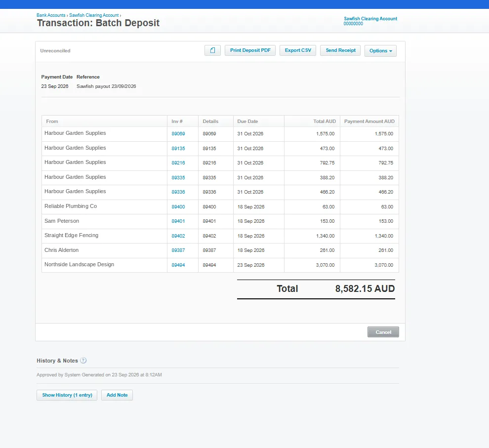Click the Unreconciled status label

coord(55,50)
